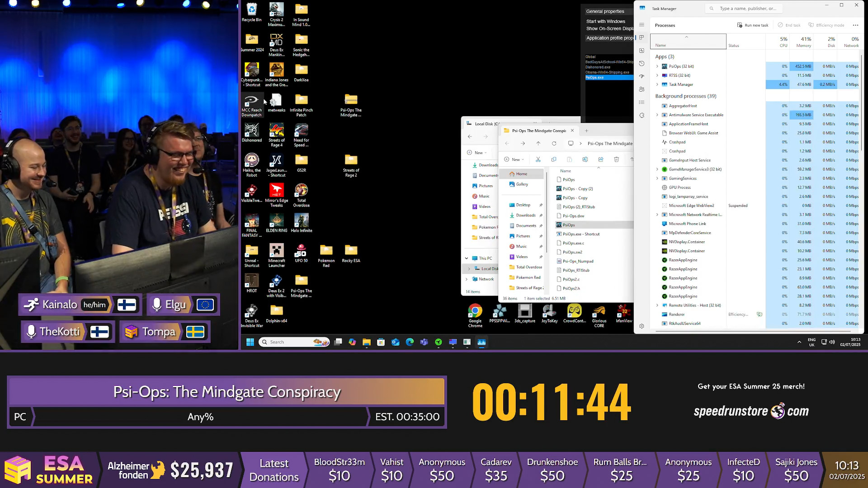Select the Halo Infinite desktop shortcut

point(302,223)
